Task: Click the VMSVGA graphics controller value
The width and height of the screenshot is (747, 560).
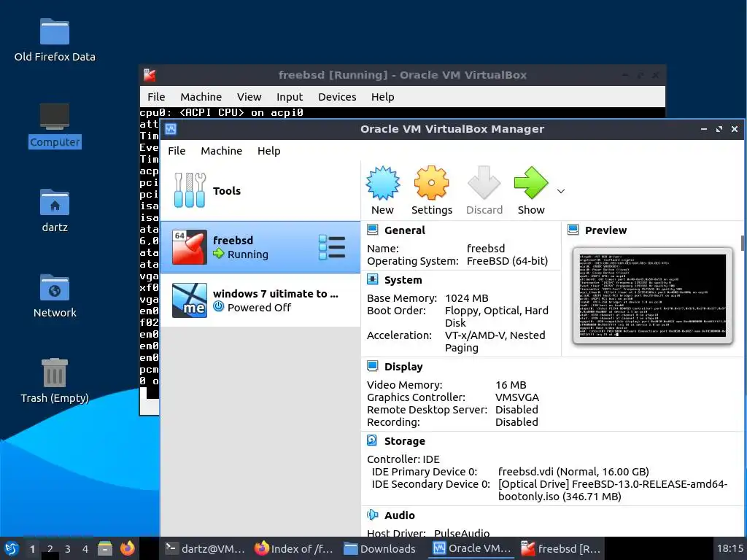Action: point(517,397)
